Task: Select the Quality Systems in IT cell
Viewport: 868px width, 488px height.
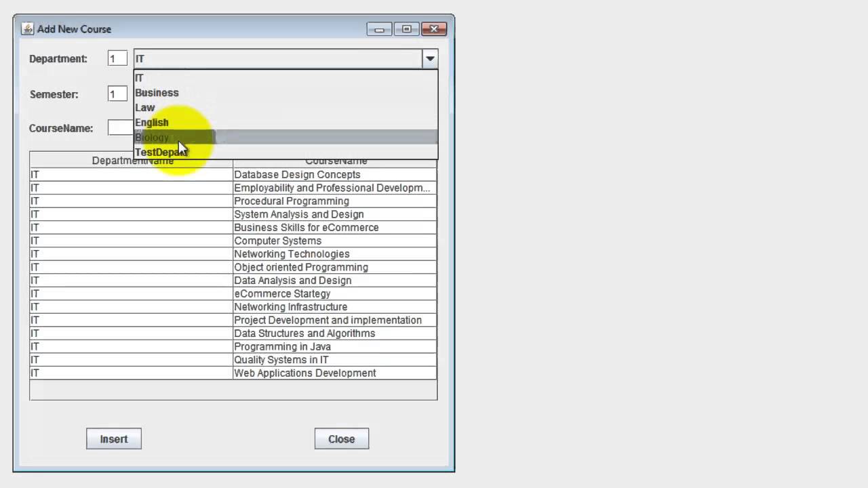Action: pos(334,360)
